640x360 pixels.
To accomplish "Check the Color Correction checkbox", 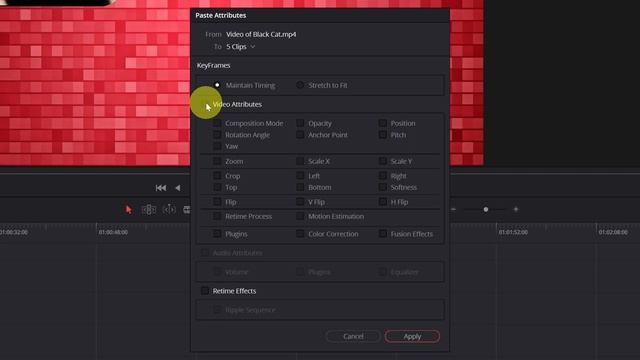I will click(x=300, y=233).
